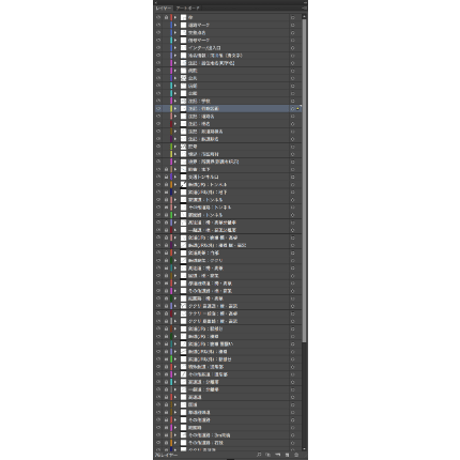This screenshot has width=460, height=460.
Task: Click the target circle of the 注記：学校 layer
Action: 292,101
